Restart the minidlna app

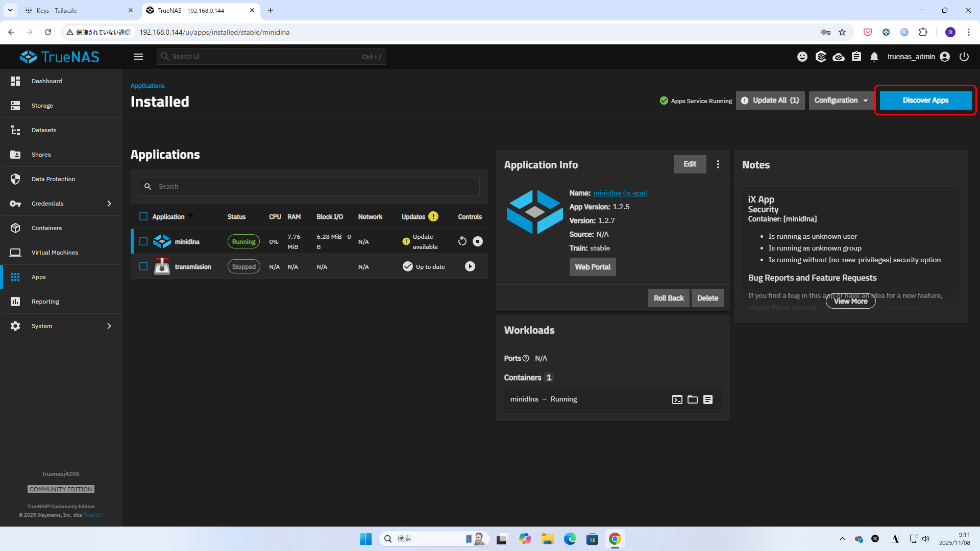tap(462, 241)
